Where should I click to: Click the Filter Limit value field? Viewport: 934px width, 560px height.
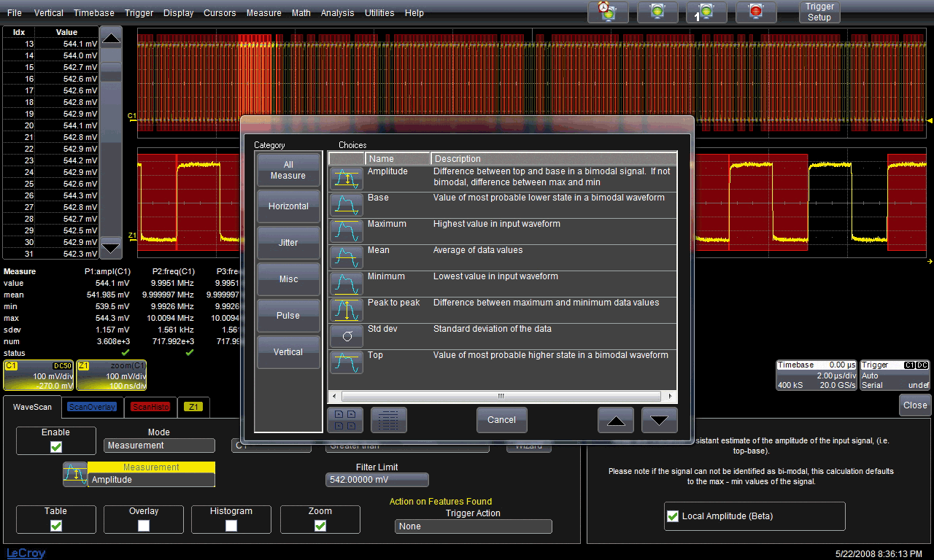[x=377, y=480]
